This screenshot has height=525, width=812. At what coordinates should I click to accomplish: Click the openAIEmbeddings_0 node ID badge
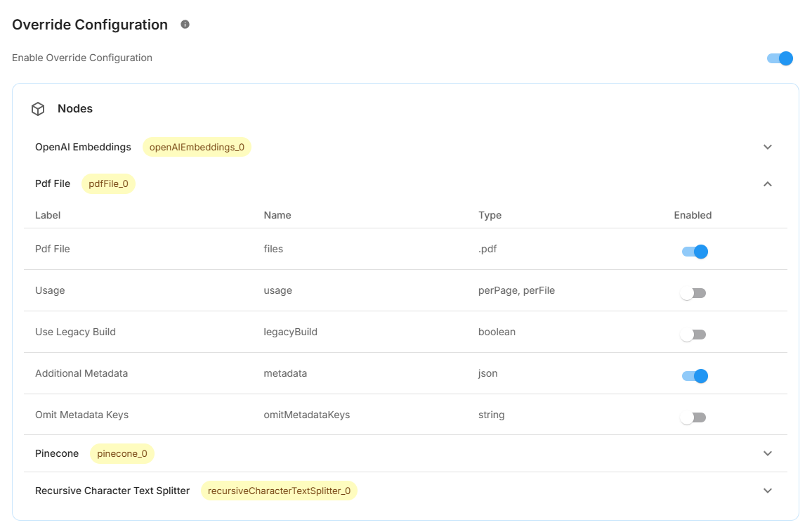point(197,148)
